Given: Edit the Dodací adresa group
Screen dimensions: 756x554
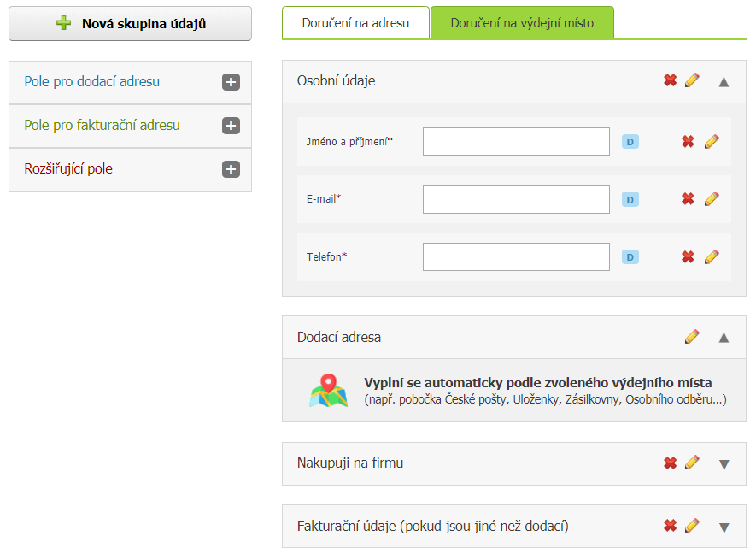Looking at the screenshot, I should point(692,336).
